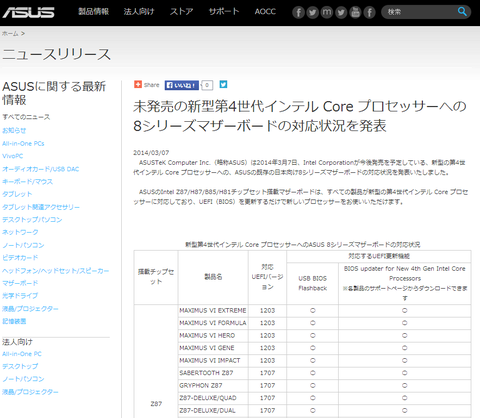480x418 pixels.
Task: Click the Facebook icon beside the Twitter icon in header
Action: tap(298, 13)
